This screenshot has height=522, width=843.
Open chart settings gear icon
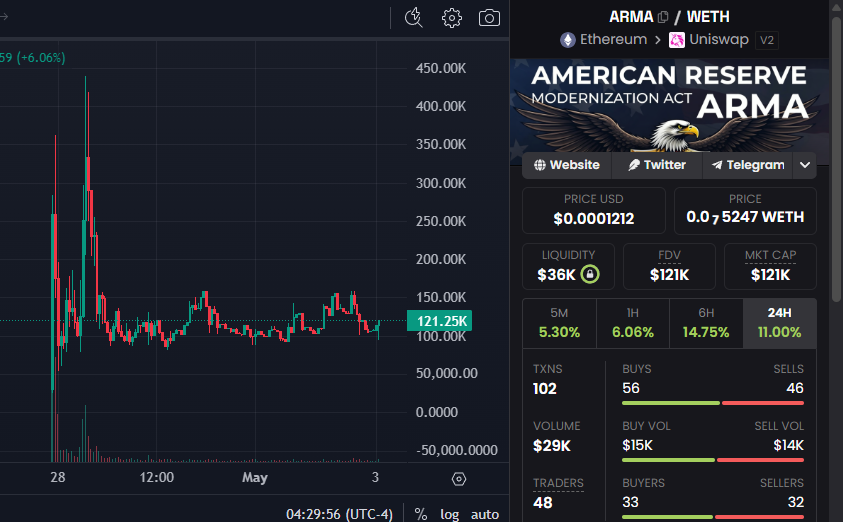[452, 18]
